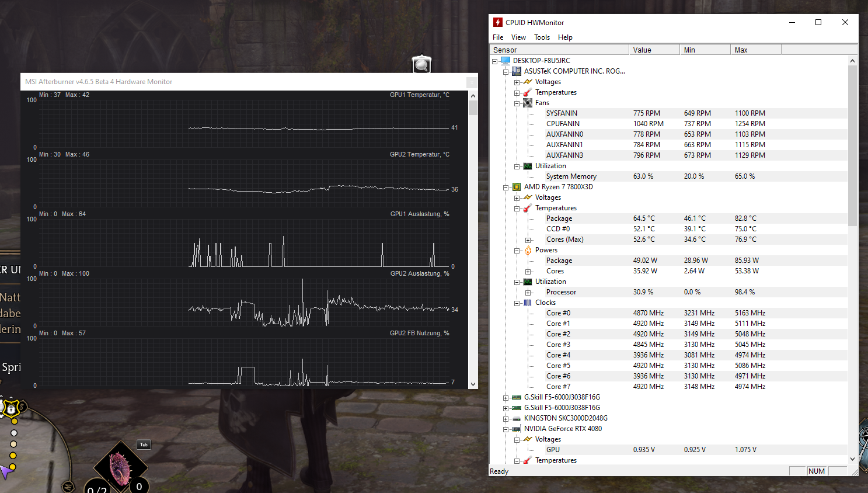Viewport: 868px width, 493px height.
Task: Click the NUM indicator in HWMonitor status bar
Action: pos(817,471)
